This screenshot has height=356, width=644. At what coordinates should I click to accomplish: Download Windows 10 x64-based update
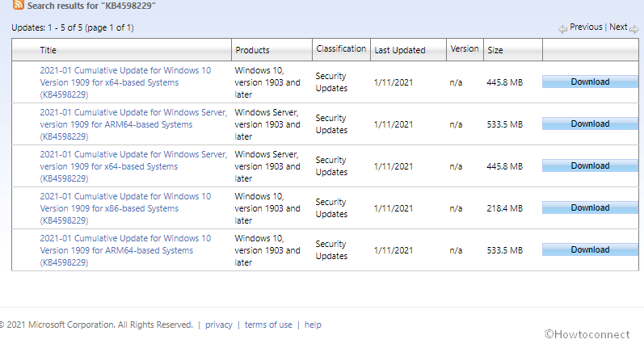(x=590, y=82)
